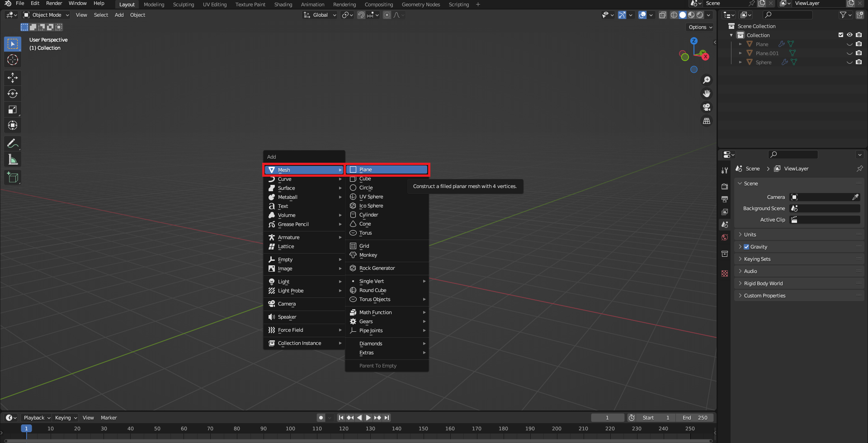Select the Select Box tool
The width and height of the screenshot is (868, 443).
[x=13, y=44]
